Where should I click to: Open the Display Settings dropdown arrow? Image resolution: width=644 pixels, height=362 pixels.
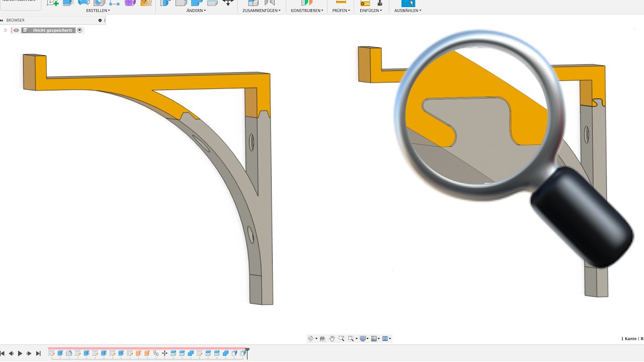click(x=368, y=338)
